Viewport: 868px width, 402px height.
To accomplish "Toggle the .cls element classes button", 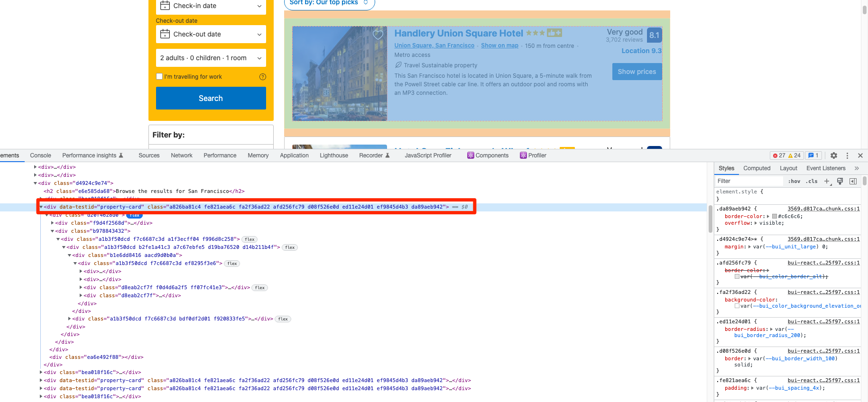I will [812, 181].
